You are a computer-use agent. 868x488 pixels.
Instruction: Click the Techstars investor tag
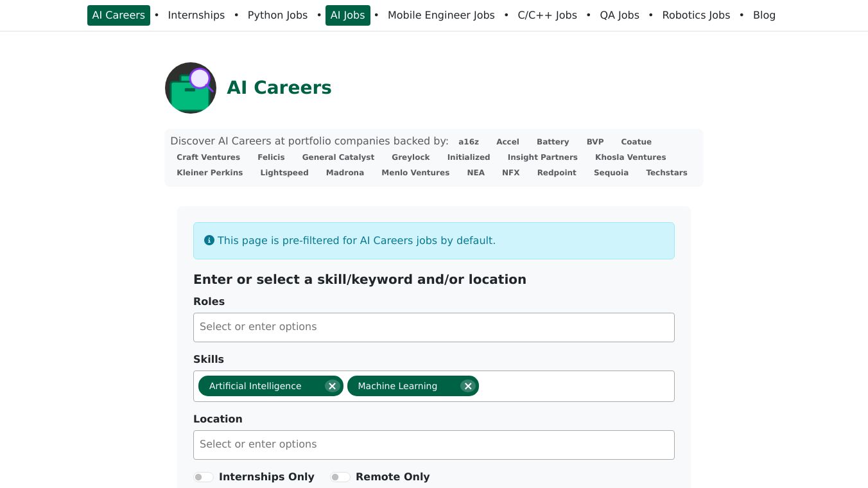(666, 173)
